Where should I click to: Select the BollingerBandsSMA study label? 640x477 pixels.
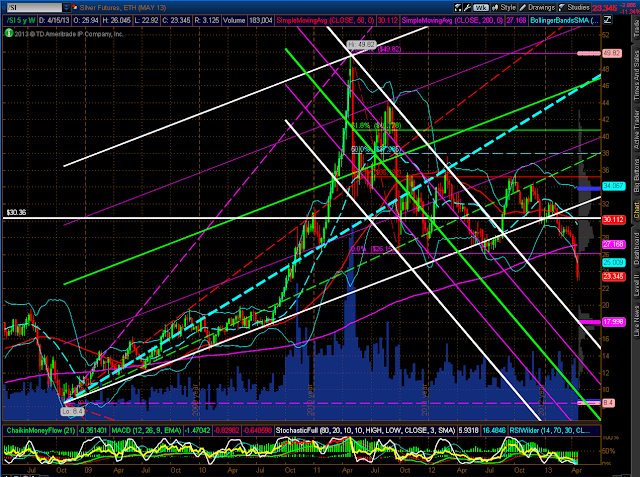[564, 20]
